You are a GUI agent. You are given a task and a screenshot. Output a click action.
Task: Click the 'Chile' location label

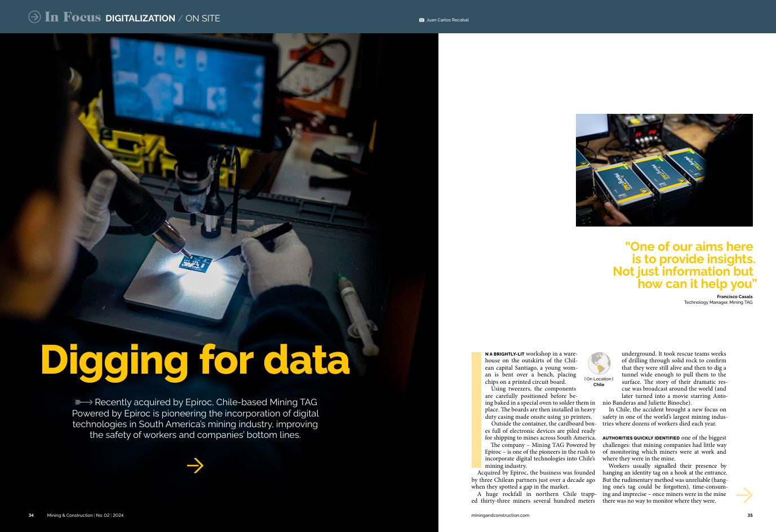pyautogui.click(x=599, y=384)
